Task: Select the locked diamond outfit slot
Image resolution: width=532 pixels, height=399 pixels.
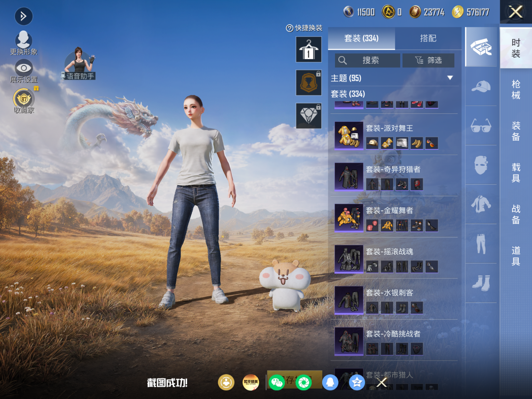Action: coord(309,116)
